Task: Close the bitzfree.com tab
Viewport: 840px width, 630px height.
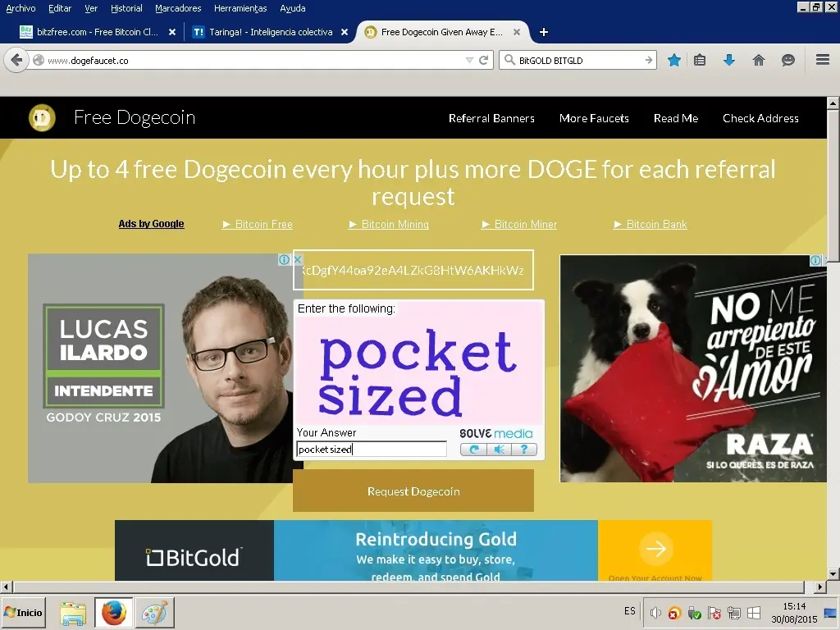Action: click(172, 32)
